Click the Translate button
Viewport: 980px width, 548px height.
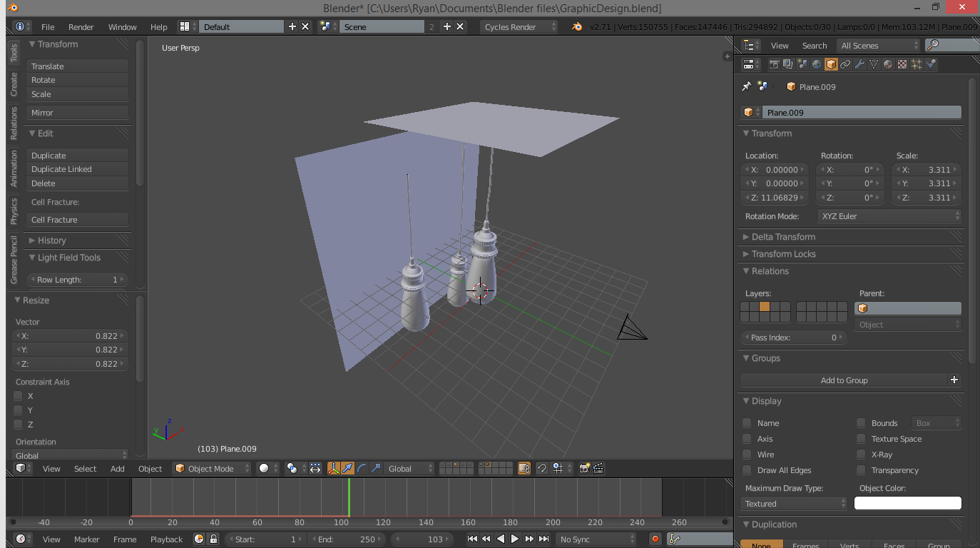point(77,66)
